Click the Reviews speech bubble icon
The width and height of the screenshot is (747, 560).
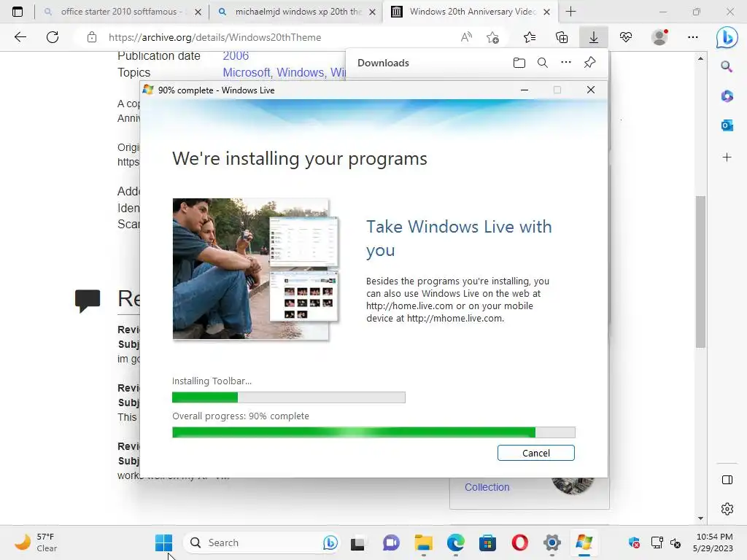[88, 300]
